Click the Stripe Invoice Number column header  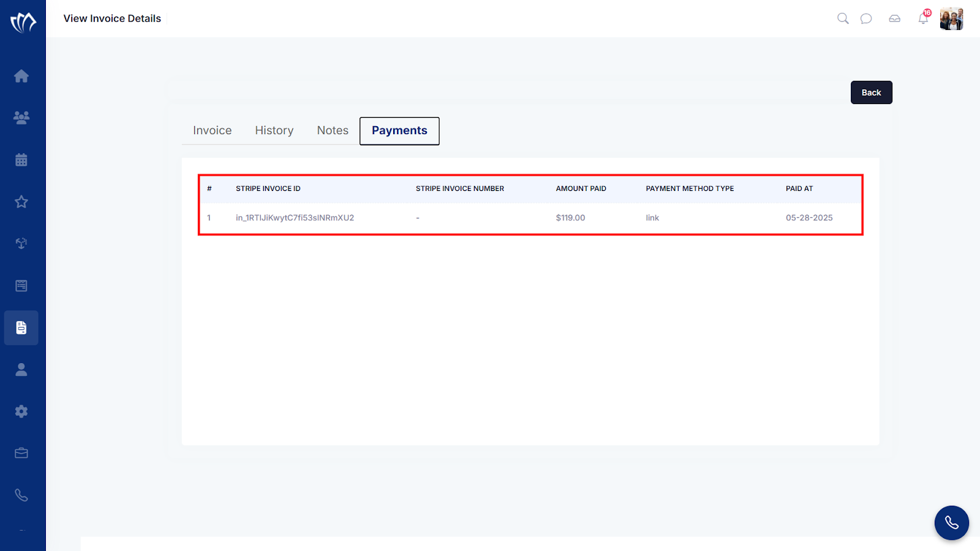(460, 189)
